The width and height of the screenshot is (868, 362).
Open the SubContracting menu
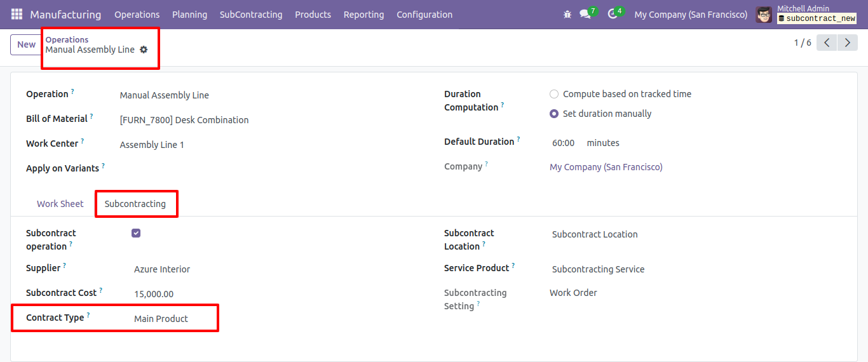click(x=251, y=14)
